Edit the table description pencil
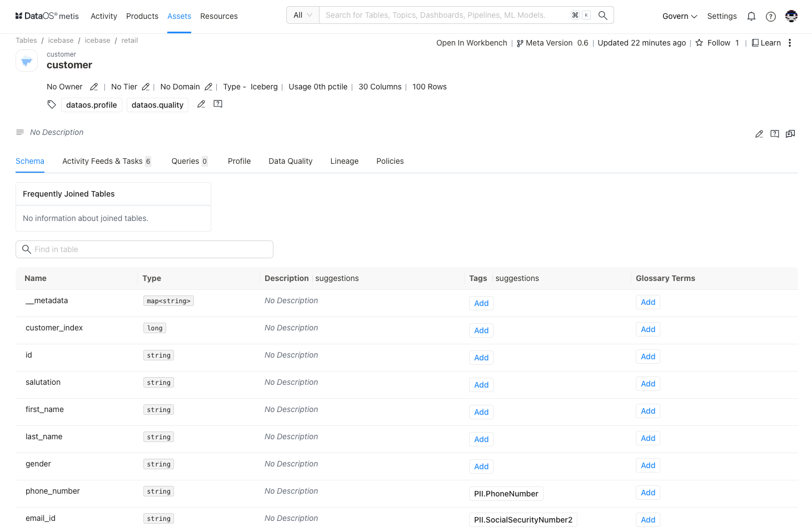 point(759,134)
